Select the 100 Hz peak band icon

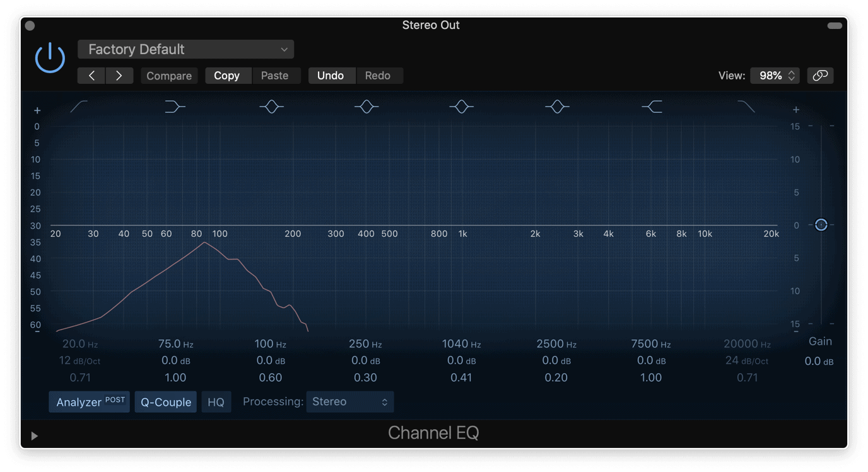pyautogui.click(x=271, y=106)
